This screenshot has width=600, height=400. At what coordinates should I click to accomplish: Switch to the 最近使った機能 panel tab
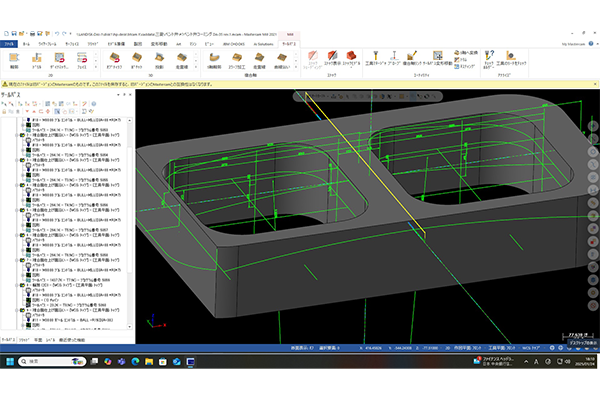(72, 340)
